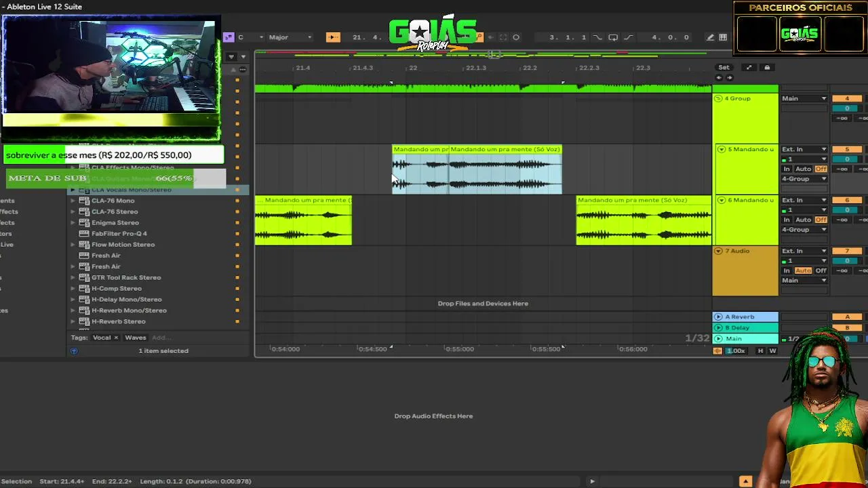This screenshot has height=488, width=868.
Task: Set track 5 monitor to Off
Action: pos(821,169)
